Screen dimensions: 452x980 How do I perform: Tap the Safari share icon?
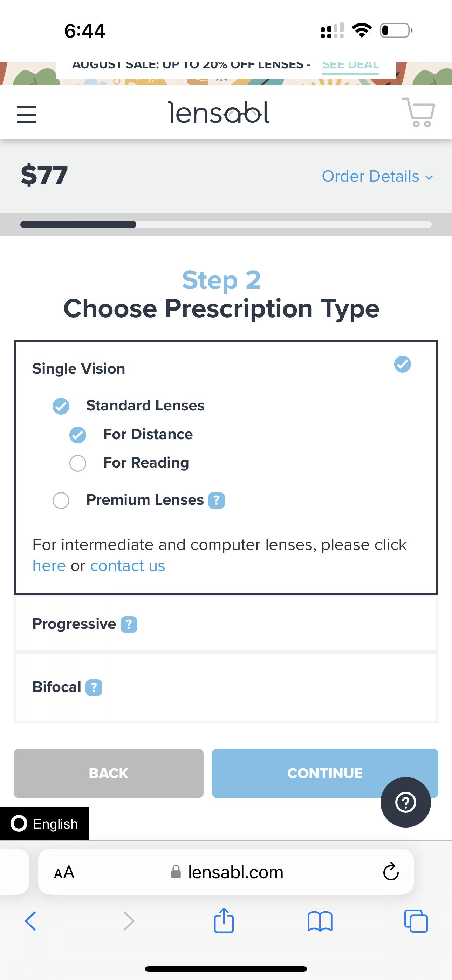[x=224, y=921]
